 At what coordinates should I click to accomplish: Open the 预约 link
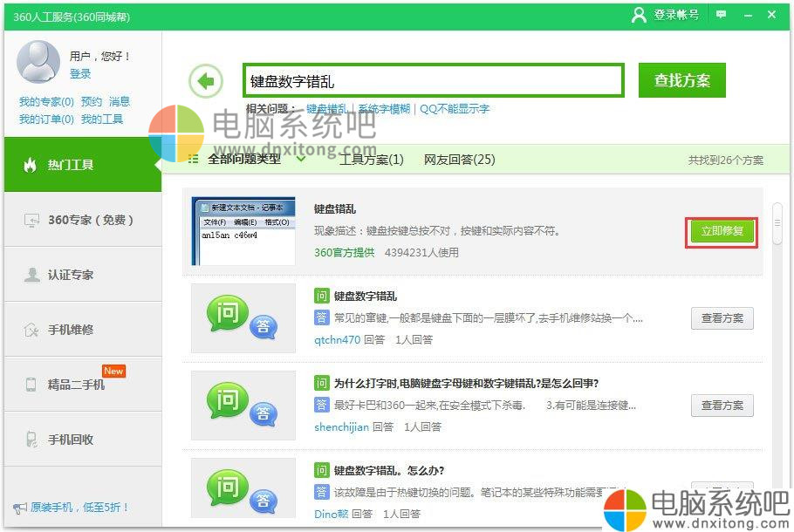(91, 102)
